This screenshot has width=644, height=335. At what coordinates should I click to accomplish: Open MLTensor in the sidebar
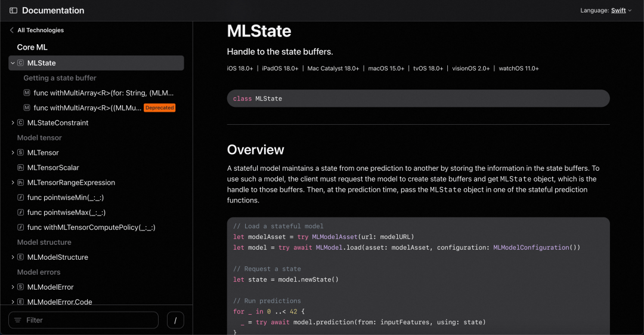click(x=43, y=153)
